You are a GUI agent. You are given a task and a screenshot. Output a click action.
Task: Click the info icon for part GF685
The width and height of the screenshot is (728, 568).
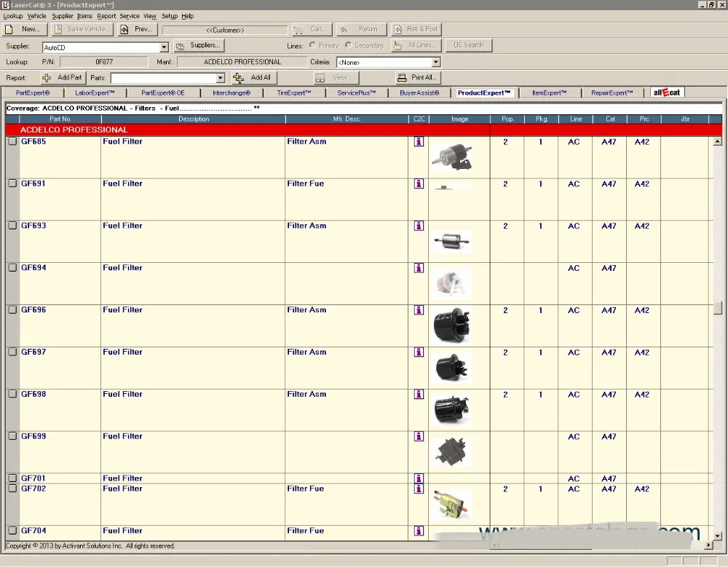[419, 142]
